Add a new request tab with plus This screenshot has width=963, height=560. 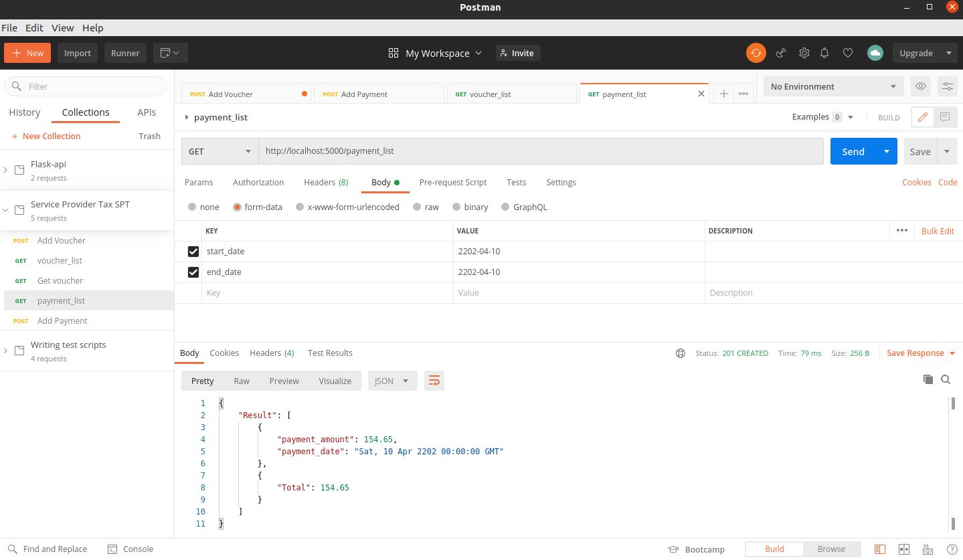coord(723,94)
